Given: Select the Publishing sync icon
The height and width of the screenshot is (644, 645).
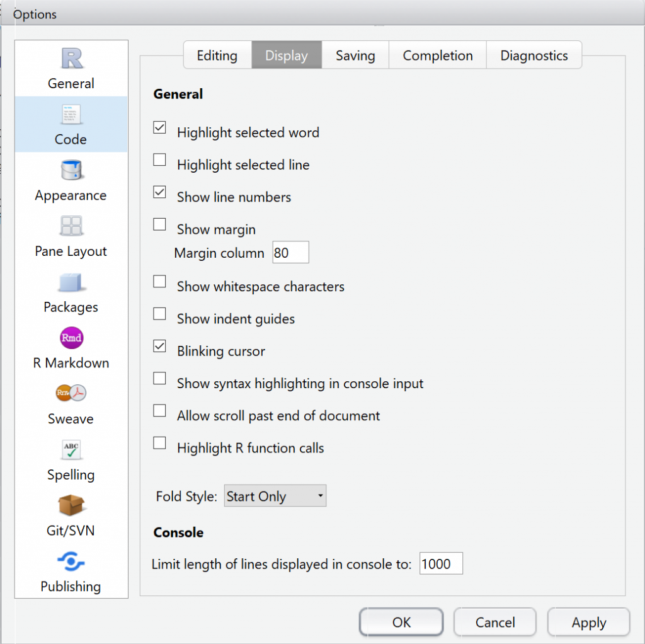Looking at the screenshot, I should [71, 561].
